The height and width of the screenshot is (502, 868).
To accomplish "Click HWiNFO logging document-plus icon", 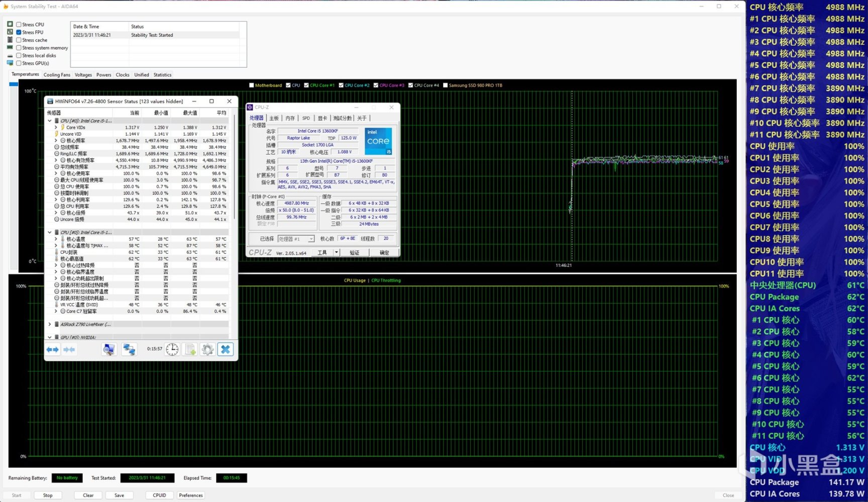I will [190, 349].
